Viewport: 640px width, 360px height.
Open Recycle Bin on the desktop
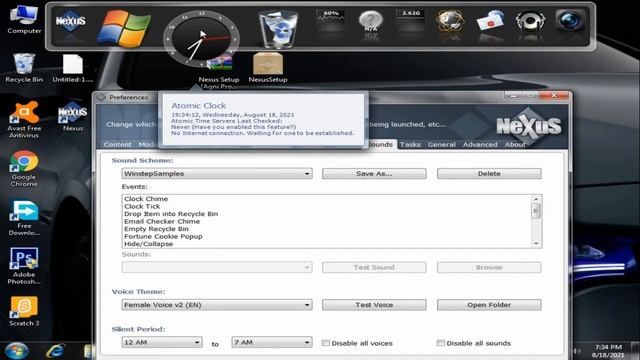24,68
